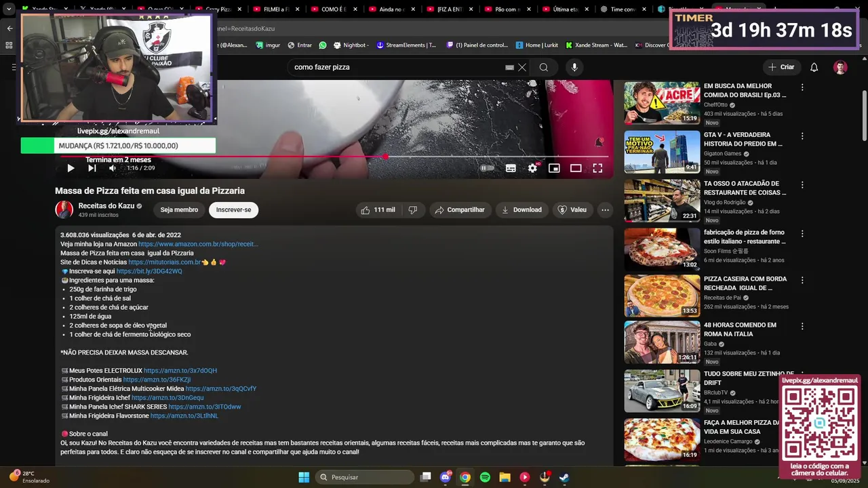Enter fullscreen mode
The height and width of the screenshot is (488, 868).
tap(597, 168)
